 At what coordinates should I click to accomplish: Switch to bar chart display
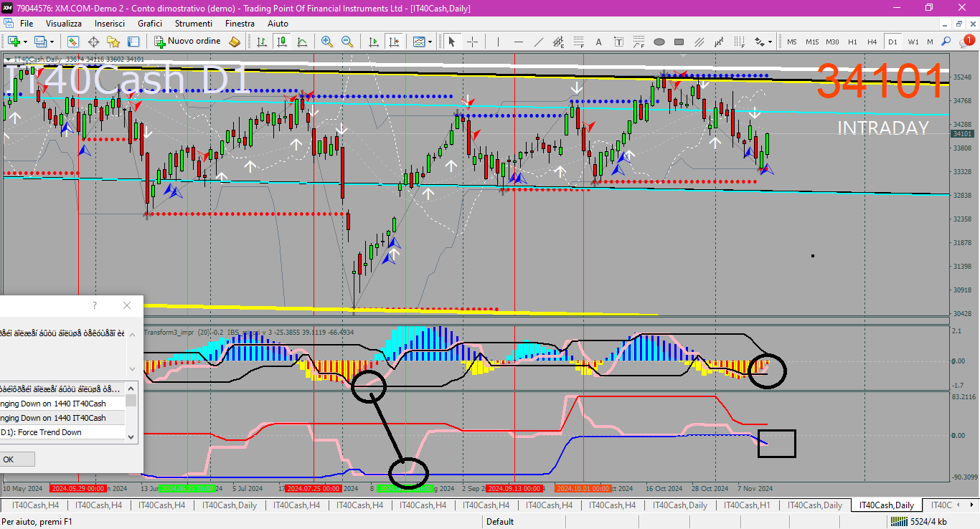(x=262, y=42)
